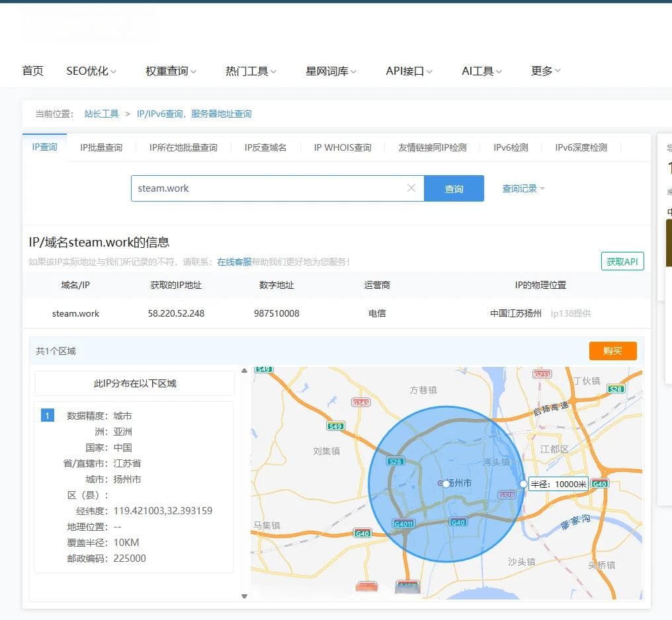Image resolution: width=672 pixels, height=620 pixels.
Task: Click the 在线客服 support link
Action: [x=234, y=262]
